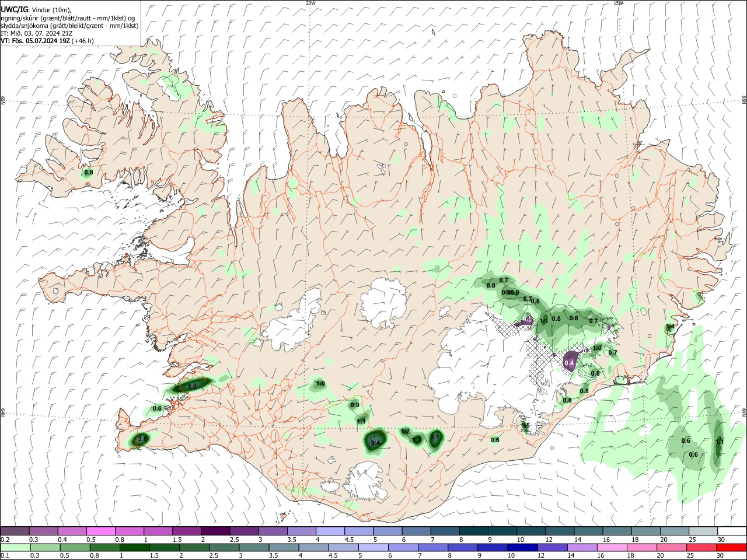Click the snow legend swatch between 0.2 and 0.3
The image size is (747, 560).
[15, 531]
